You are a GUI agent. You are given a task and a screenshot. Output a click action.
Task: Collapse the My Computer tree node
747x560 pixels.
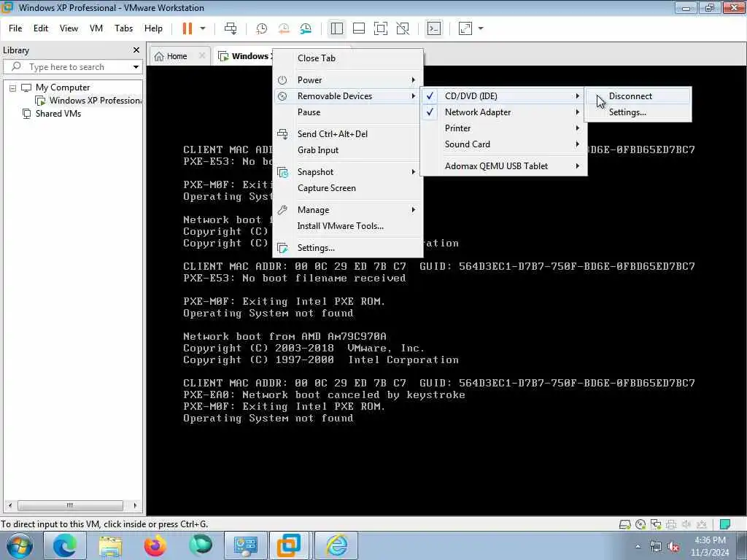[x=13, y=88]
